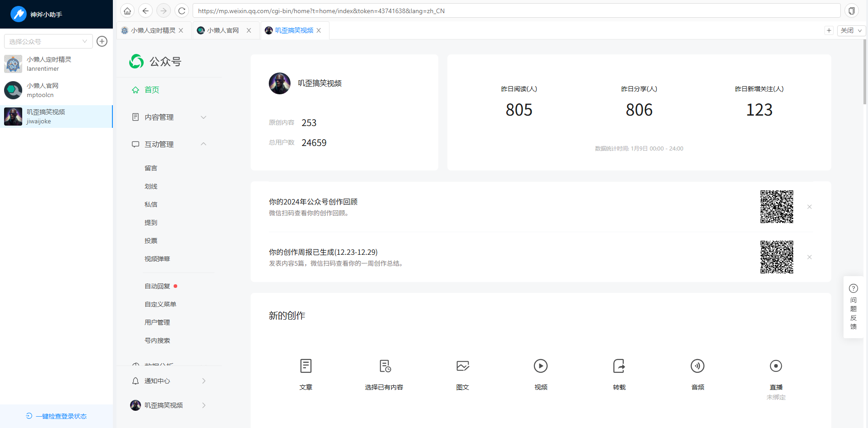Screen dimensions: 868x428
Task: Open the 选择公众号 account dropdown
Action: [x=48, y=41]
